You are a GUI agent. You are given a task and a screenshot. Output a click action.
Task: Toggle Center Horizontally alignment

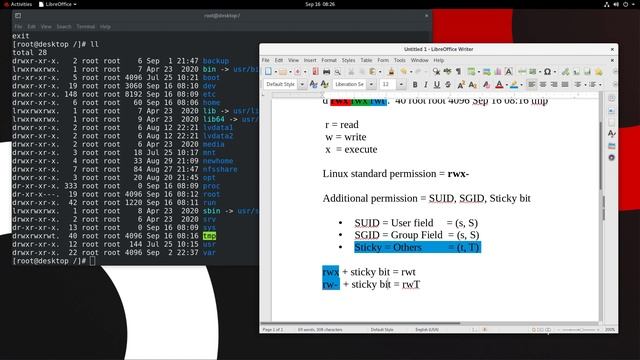click(543, 84)
